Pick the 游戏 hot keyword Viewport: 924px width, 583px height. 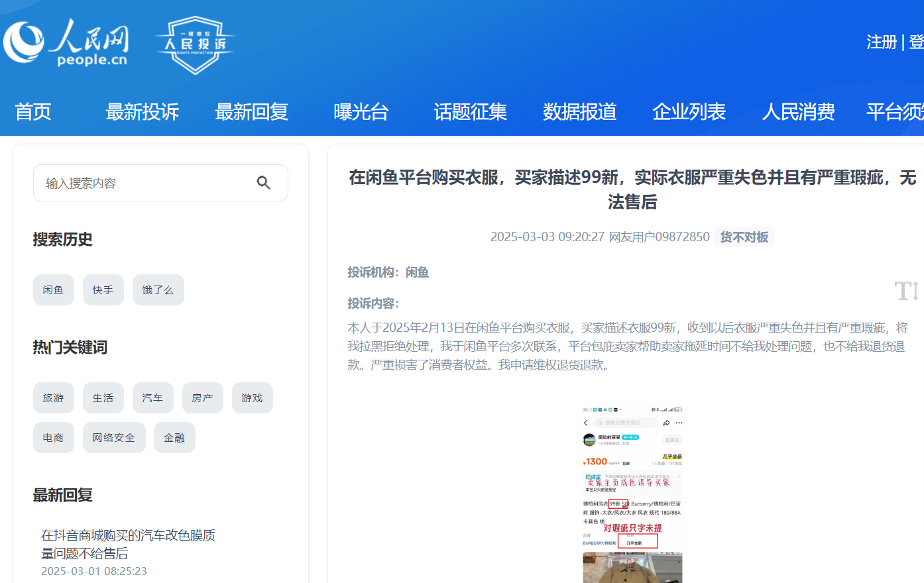[x=253, y=398]
